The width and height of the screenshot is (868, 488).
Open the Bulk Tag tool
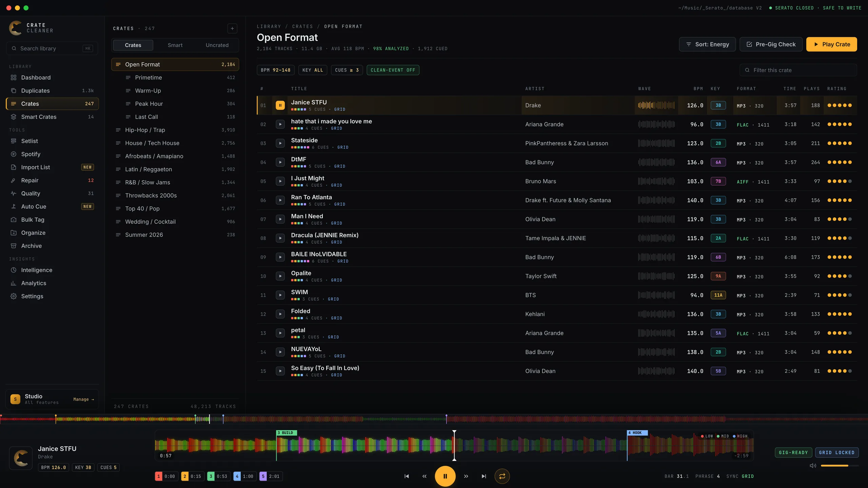click(52, 220)
